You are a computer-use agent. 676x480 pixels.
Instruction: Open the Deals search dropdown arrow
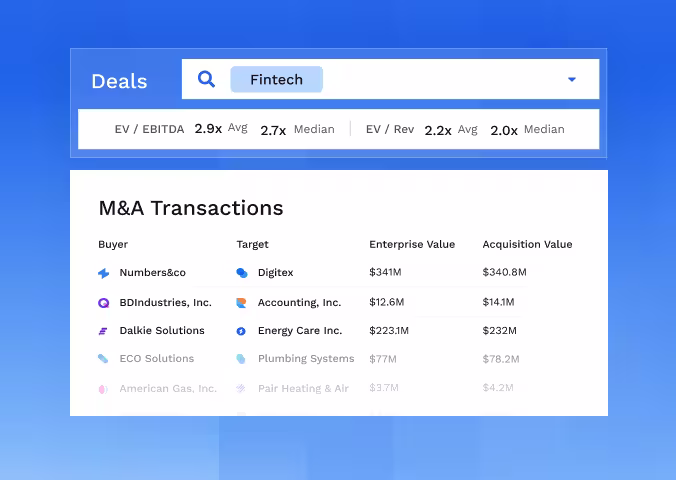[x=572, y=79]
